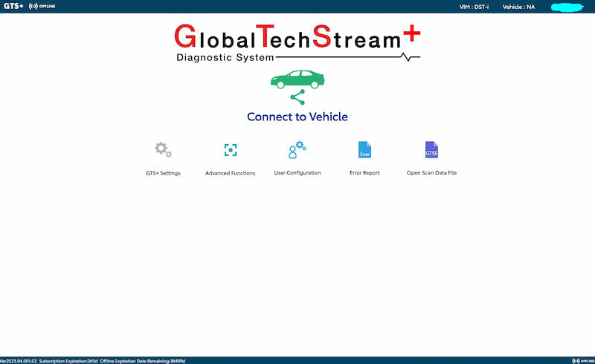This screenshot has width=595, height=364.
Task: Open GTS+ Settings gear icon
Action: (163, 150)
